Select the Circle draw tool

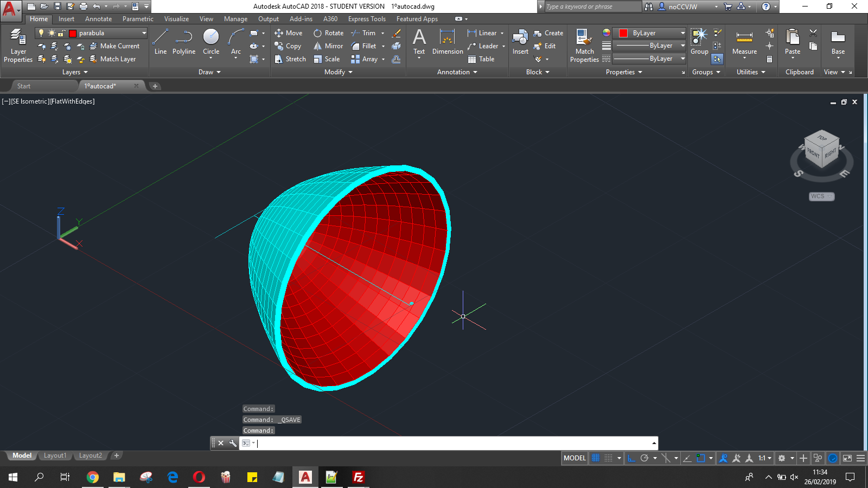[x=211, y=42]
